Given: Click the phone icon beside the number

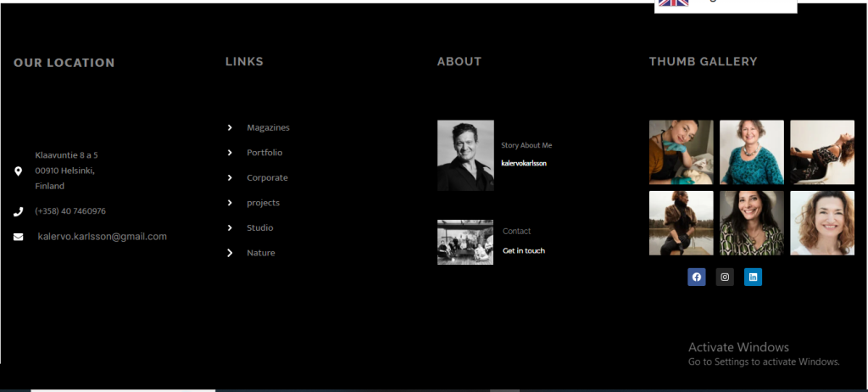Looking at the screenshot, I should (19, 211).
